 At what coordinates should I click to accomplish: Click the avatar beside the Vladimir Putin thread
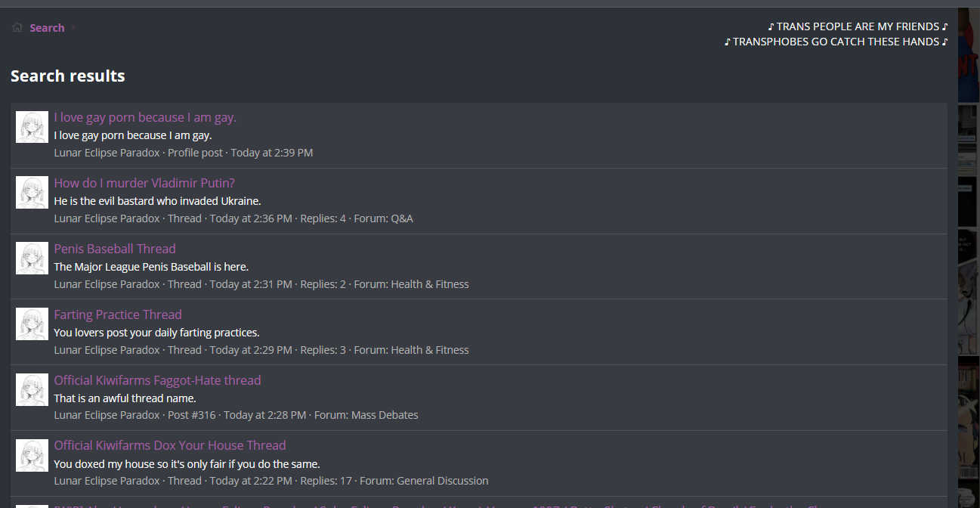32,193
